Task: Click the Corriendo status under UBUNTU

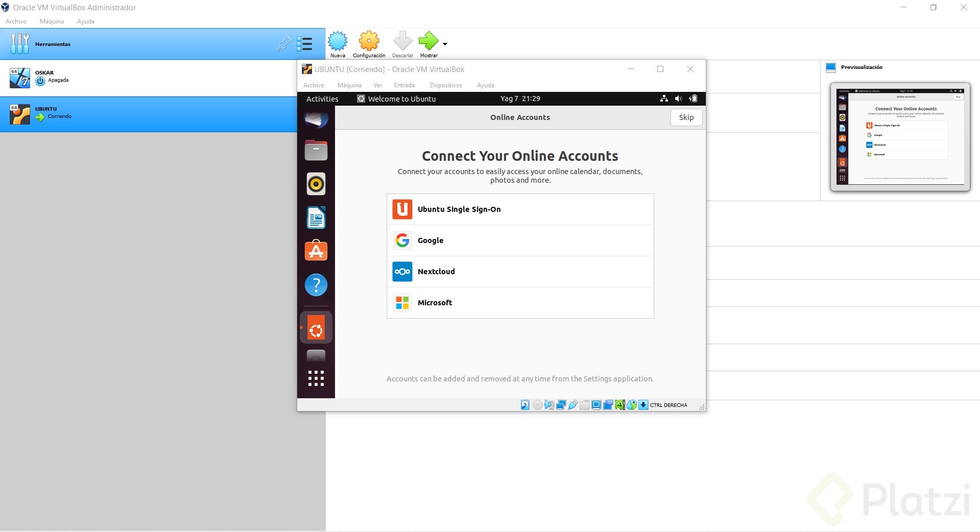Action: tap(59, 116)
